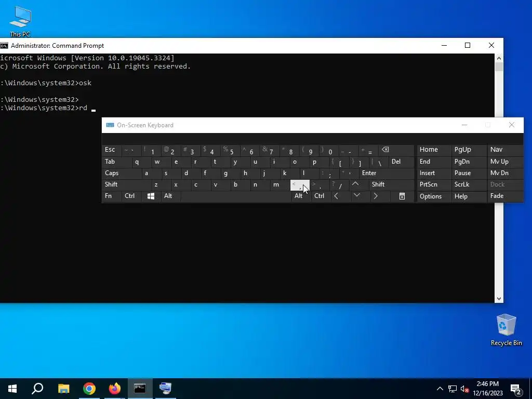
Task: Click the Mv Dn key
Action: [x=505, y=173]
